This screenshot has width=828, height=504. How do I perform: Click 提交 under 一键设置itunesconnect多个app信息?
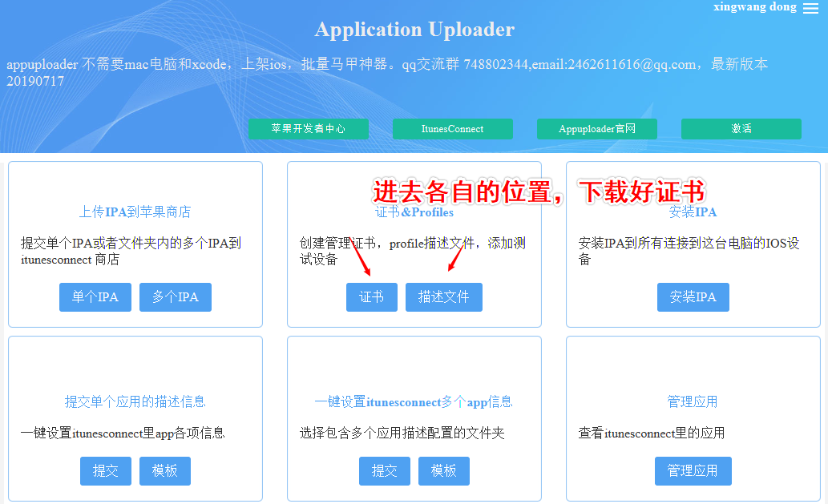coord(385,471)
